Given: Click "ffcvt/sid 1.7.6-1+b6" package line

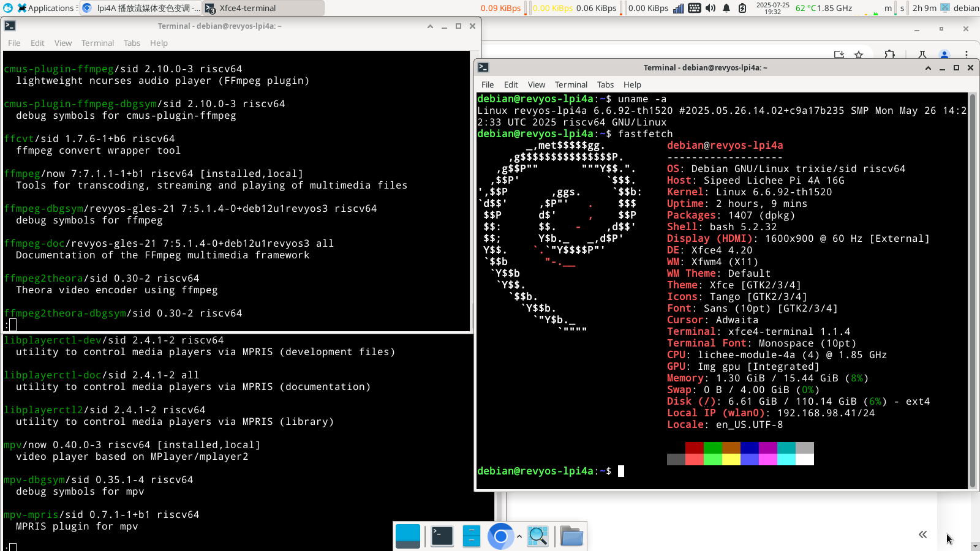Looking at the screenshot, I should (89, 139).
